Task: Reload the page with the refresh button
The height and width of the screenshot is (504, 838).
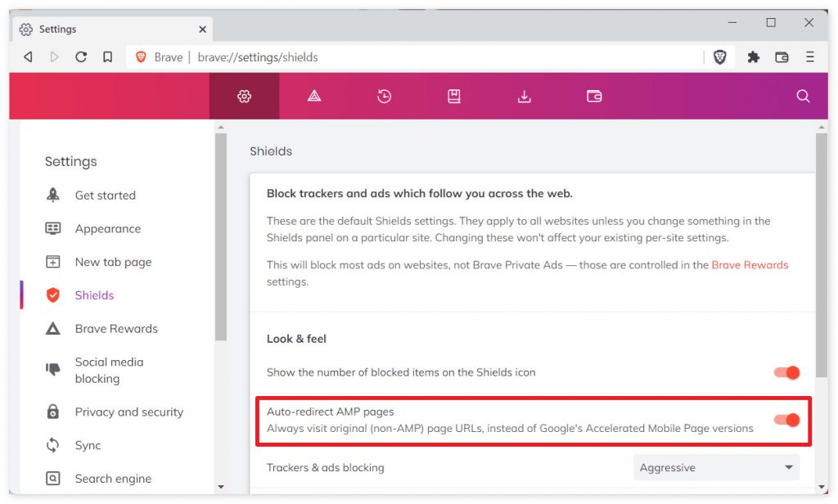Action: 80,57
